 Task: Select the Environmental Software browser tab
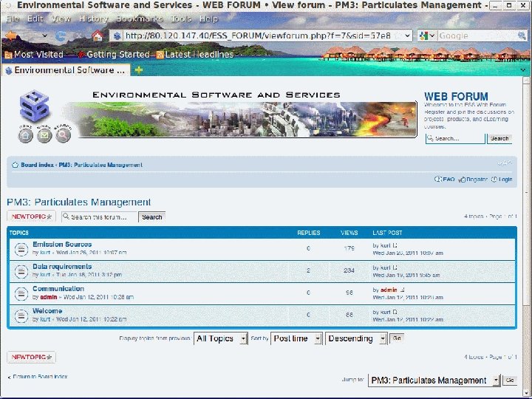pyautogui.click(x=66, y=70)
